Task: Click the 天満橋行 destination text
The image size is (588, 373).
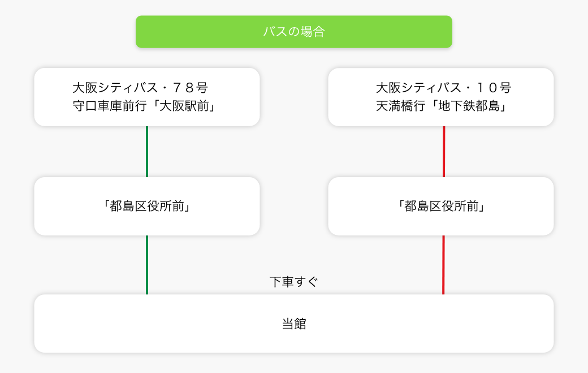Action: (400, 106)
